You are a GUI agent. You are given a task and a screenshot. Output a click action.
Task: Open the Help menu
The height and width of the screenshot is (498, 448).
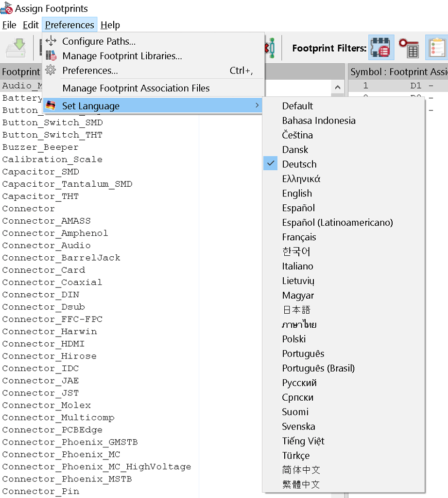tap(110, 25)
